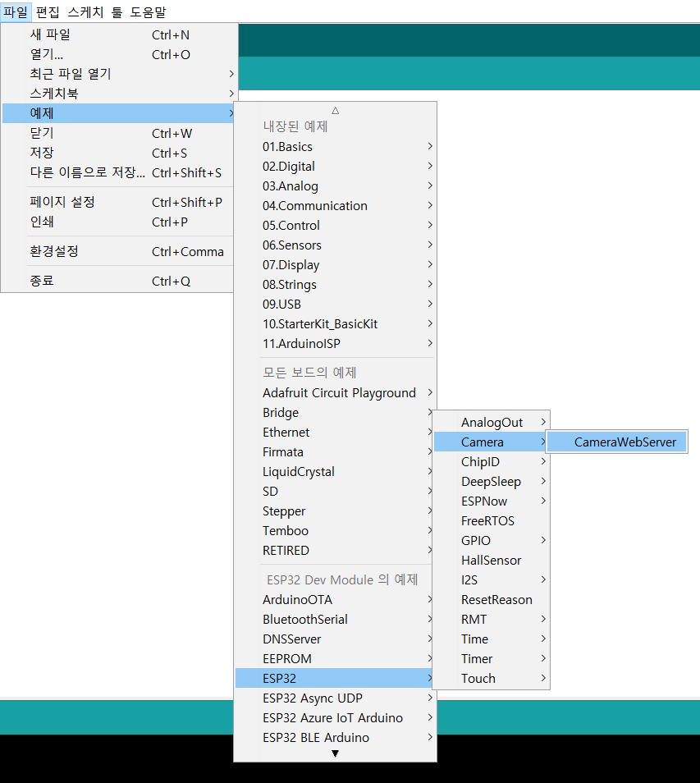Open the SD examples
The height and width of the screenshot is (783, 700).
[x=335, y=492]
